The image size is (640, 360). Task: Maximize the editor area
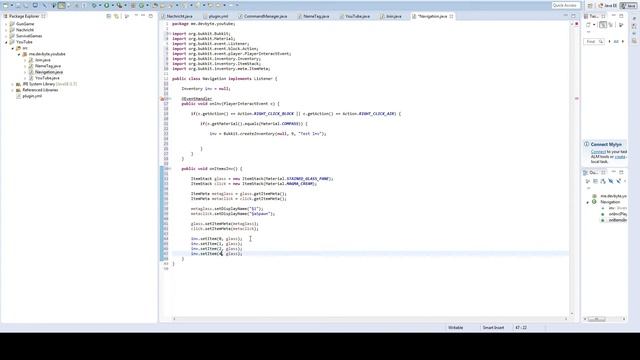573,16
